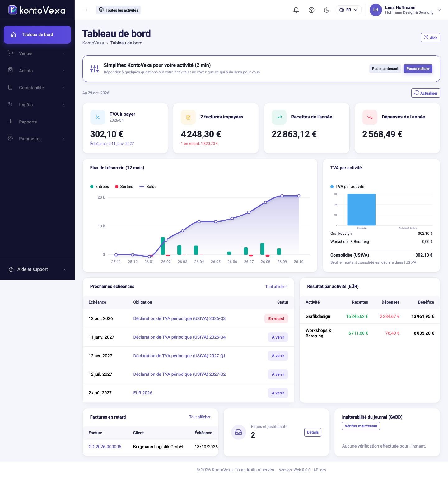Click the Personnaliser button
Image resolution: width=448 pixels, height=478 pixels.
[418, 69]
